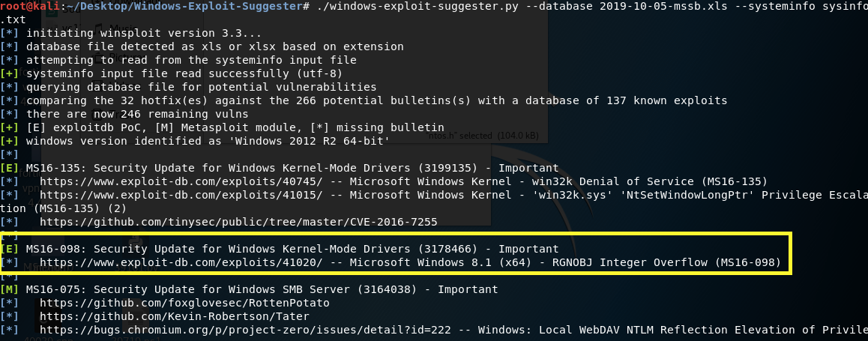Viewport: 868px width, 341px height.
Task: Open the tinysec CVE-2016-7255 GitHub link
Action: point(238,222)
